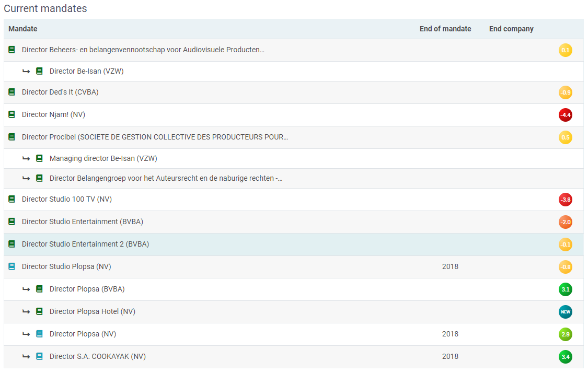Screen dimensions: 588x373
Task: Click the green book icon beside Studio 100 TV
Action: [x=12, y=199]
